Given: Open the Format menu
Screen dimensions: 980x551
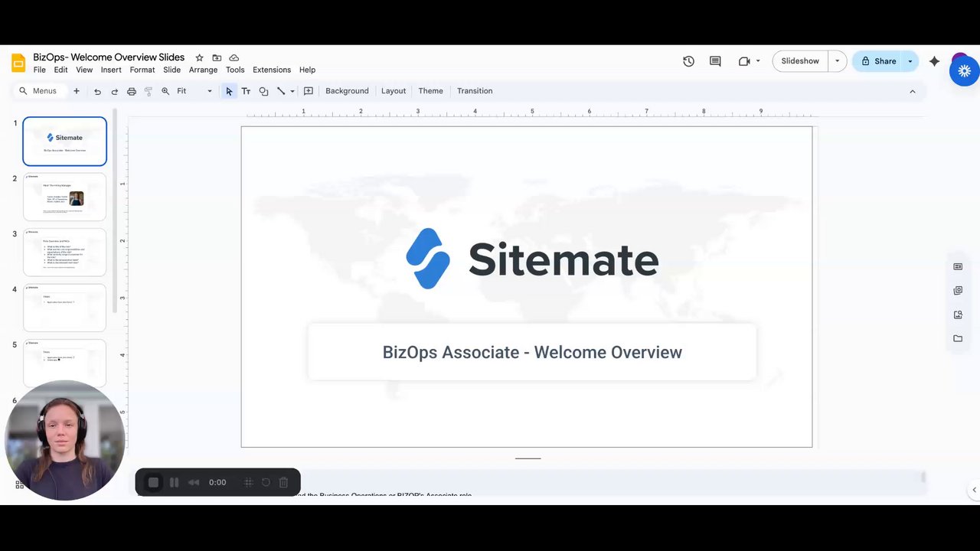Looking at the screenshot, I should pyautogui.click(x=142, y=70).
